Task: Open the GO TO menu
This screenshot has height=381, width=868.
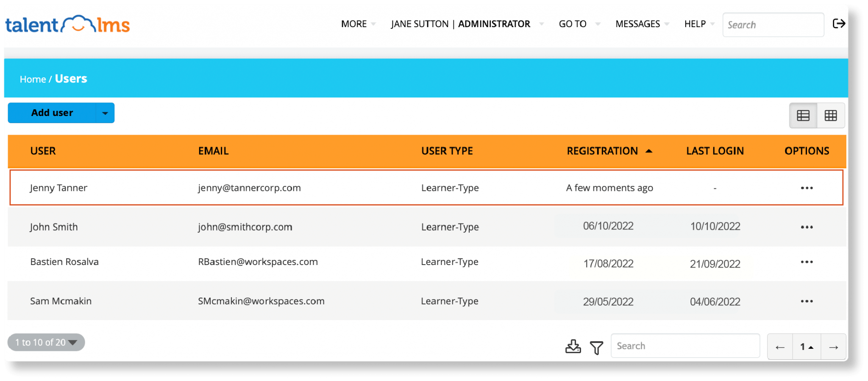Action: tap(573, 24)
